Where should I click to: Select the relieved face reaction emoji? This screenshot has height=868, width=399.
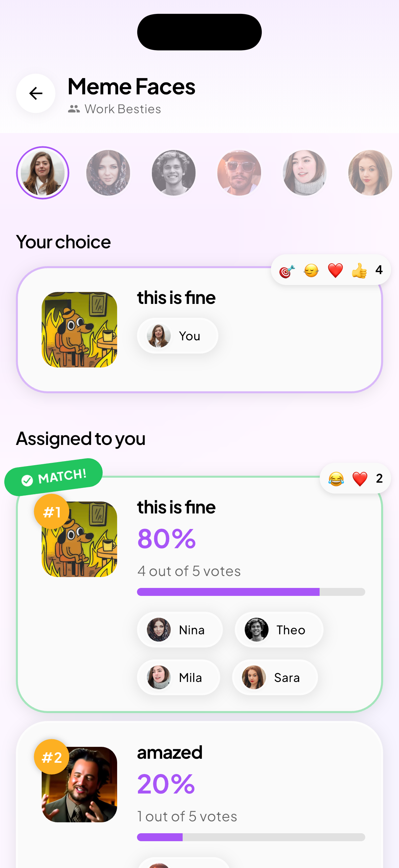click(310, 269)
